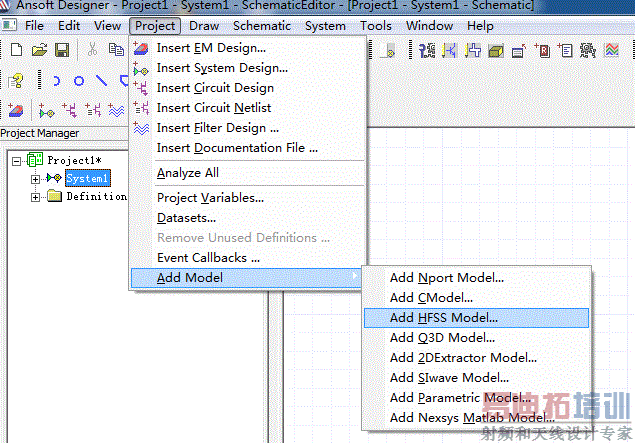Open the View menu
Screen dimensions: 635x443
coord(107,26)
